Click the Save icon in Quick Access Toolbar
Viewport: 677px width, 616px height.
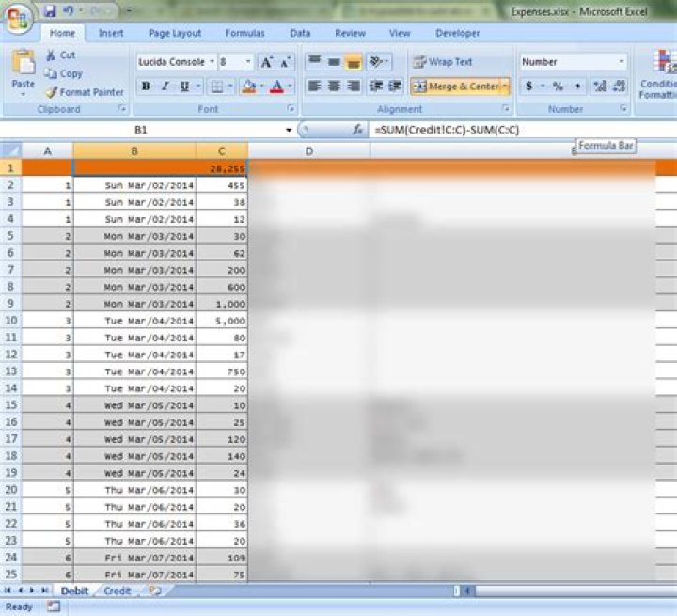50,10
